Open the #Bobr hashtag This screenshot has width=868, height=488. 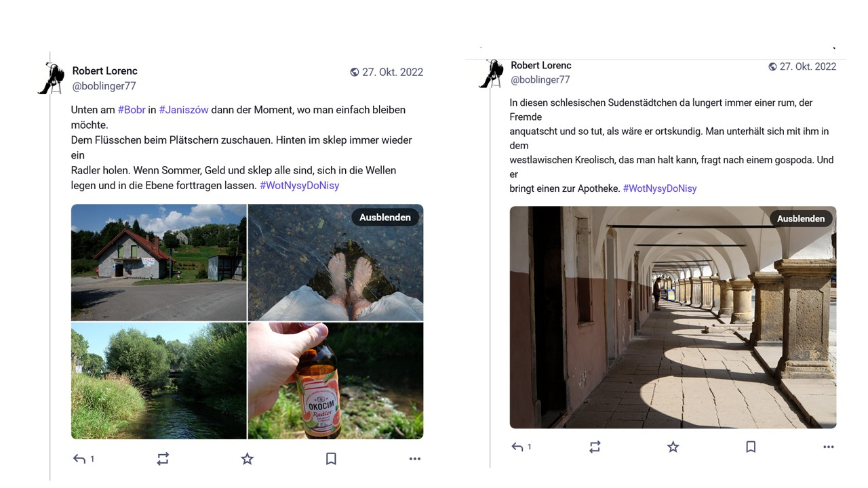click(x=132, y=109)
